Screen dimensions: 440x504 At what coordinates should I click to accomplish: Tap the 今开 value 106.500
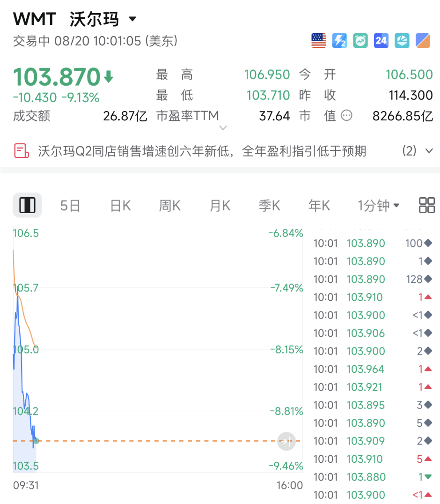[409, 74]
